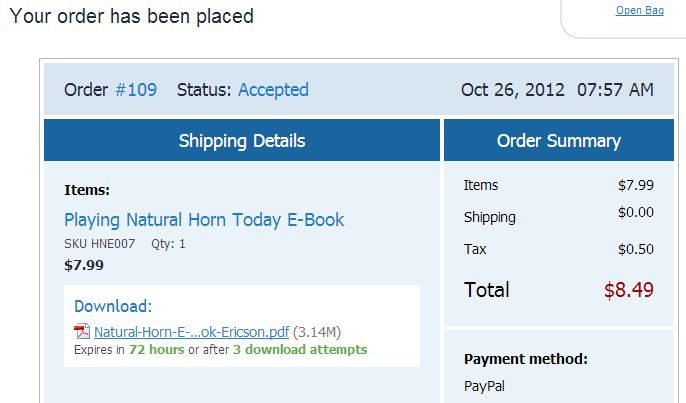Select the Order Summary header

point(559,140)
